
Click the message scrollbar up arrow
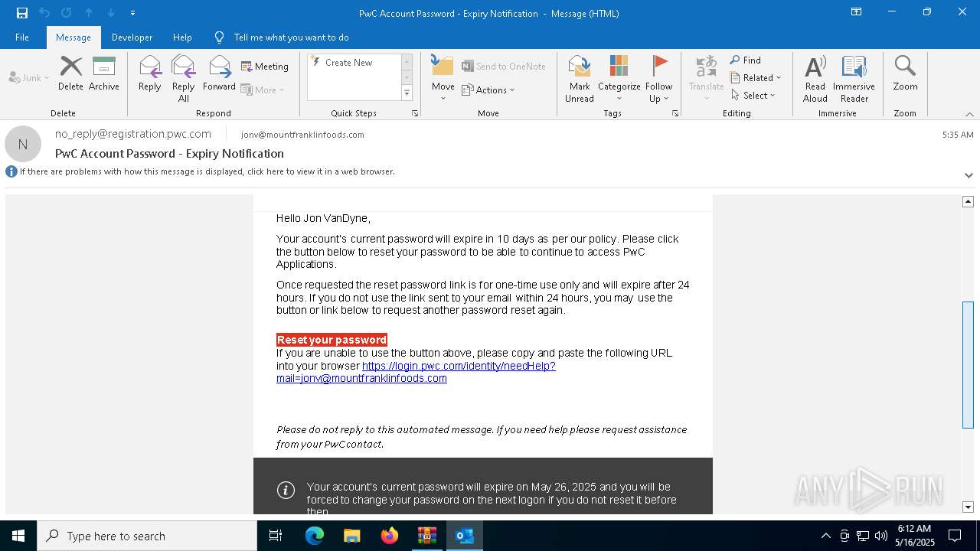point(968,201)
